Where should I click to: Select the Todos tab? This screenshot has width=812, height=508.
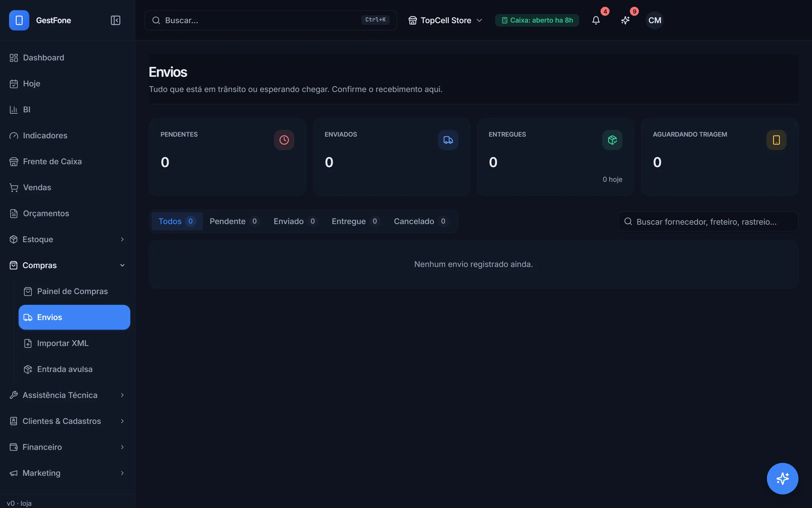(x=177, y=221)
